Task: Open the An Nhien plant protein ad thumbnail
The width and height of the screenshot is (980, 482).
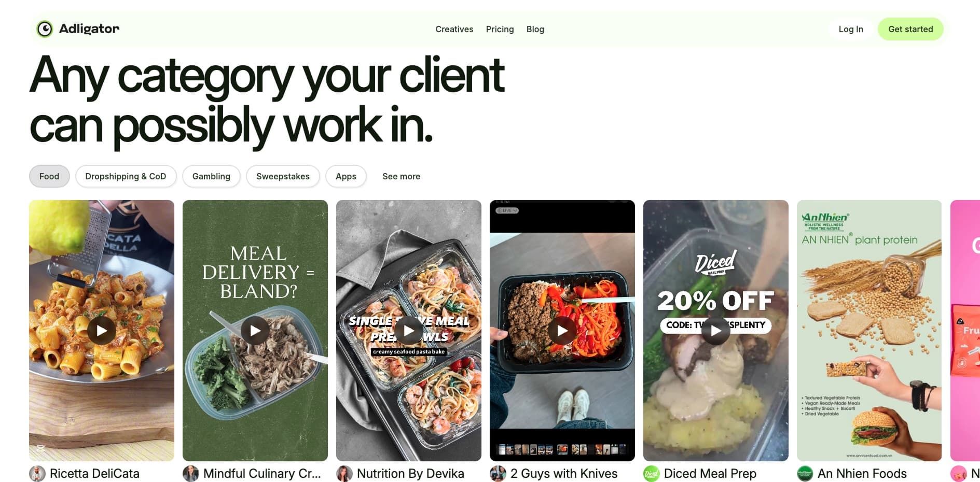Action: click(x=869, y=331)
